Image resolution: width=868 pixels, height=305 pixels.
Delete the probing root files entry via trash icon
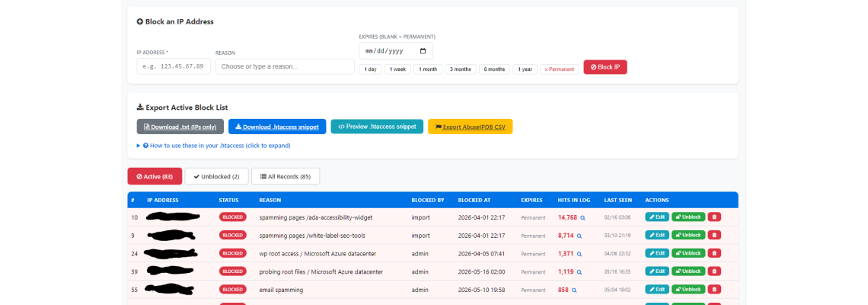pyautogui.click(x=714, y=271)
